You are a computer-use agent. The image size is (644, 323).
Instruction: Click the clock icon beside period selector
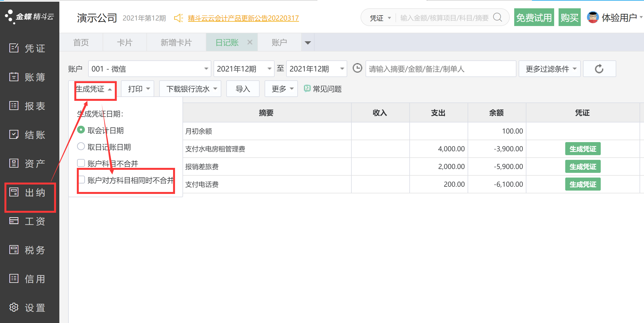(357, 68)
